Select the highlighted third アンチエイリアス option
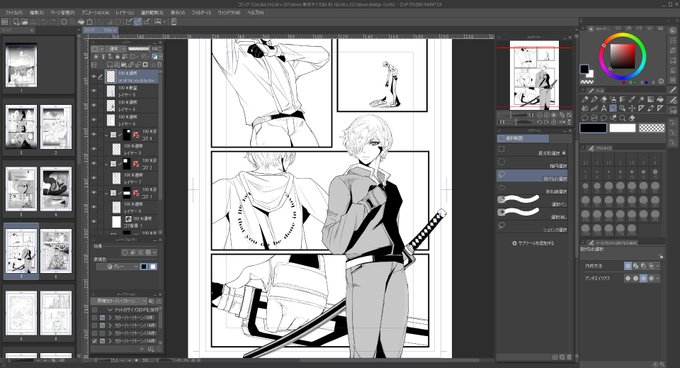The width and height of the screenshot is (680, 368). [644, 278]
